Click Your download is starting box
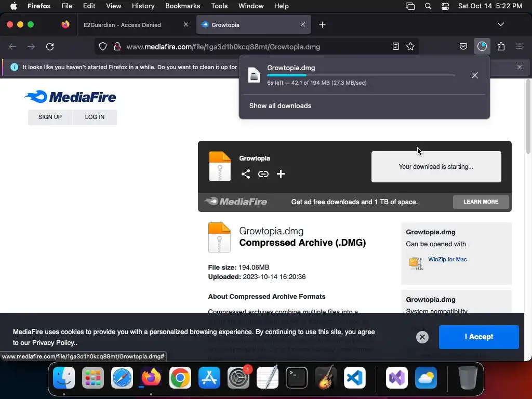Viewport: 532px width, 399px height. tap(436, 167)
